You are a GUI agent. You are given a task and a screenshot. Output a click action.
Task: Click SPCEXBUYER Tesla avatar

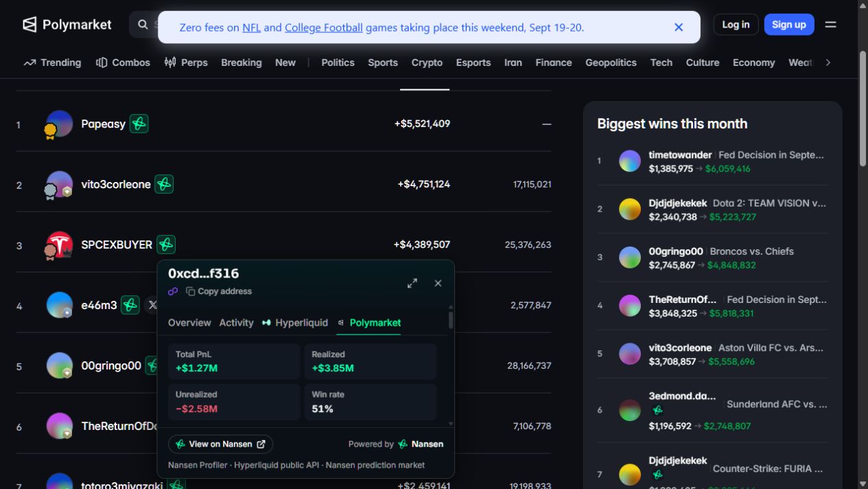[x=59, y=244]
